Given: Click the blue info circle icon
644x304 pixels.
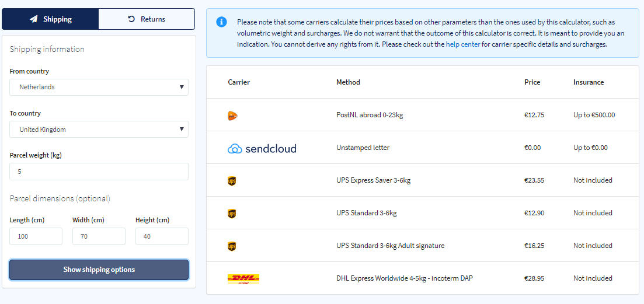Looking at the screenshot, I should click(221, 22).
